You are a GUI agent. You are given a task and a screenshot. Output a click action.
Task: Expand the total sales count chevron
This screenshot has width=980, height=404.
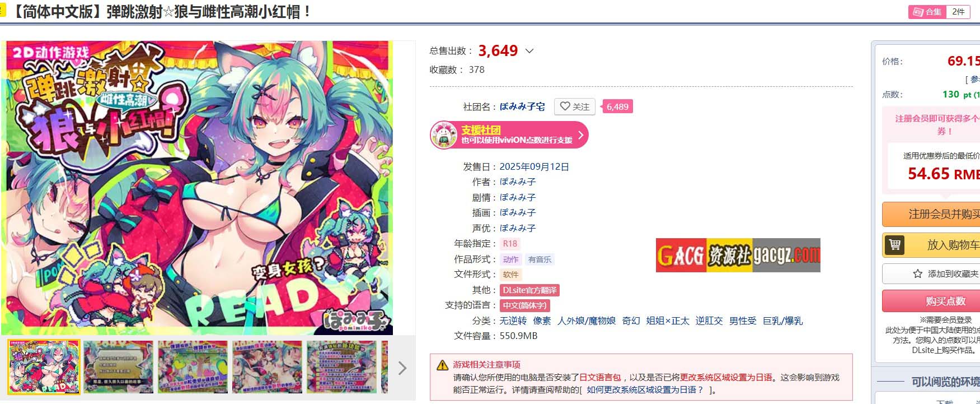coord(529,51)
